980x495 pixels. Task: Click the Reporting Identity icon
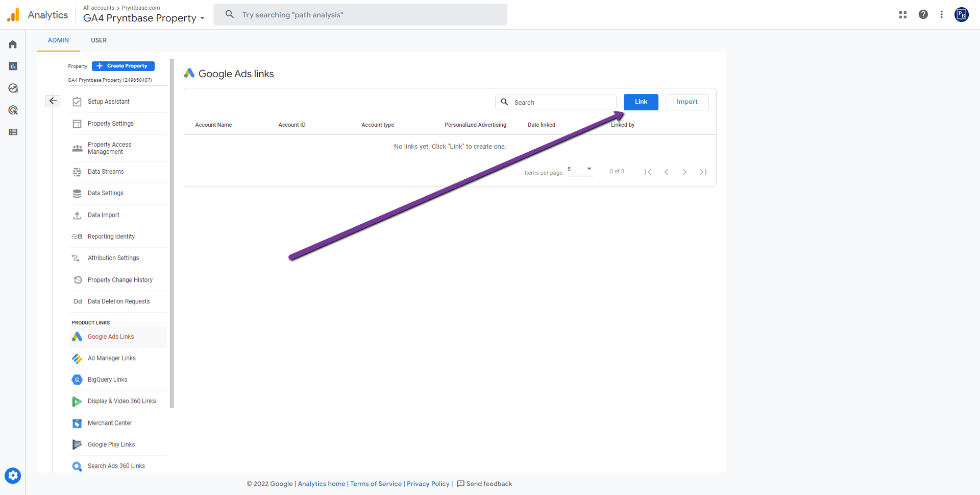pyautogui.click(x=77, y=237)
